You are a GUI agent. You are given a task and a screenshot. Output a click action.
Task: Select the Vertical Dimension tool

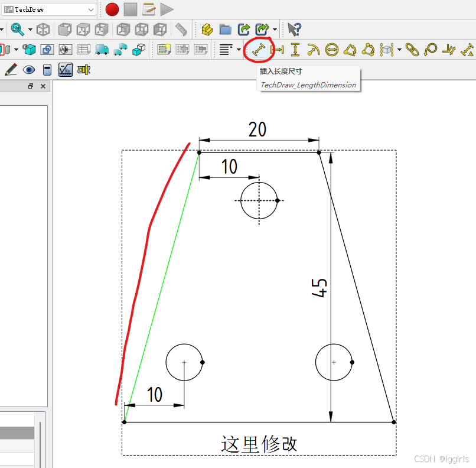click(295, 50)
